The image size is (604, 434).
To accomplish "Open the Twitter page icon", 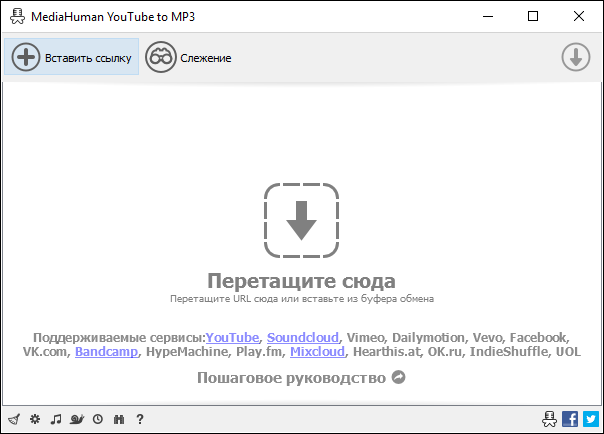I will (x=591, y=419).
